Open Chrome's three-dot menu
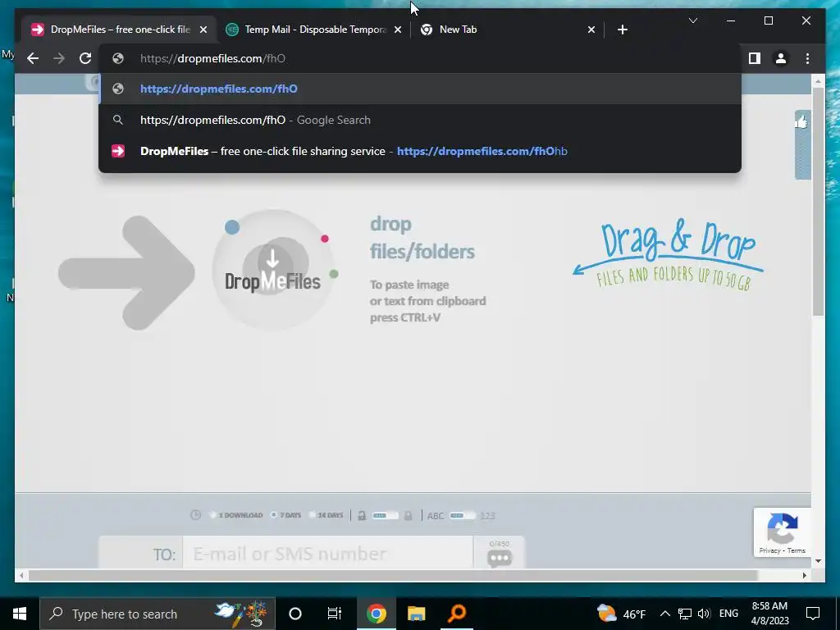Viewport: 840px width, 630px height. coord(807,58)
